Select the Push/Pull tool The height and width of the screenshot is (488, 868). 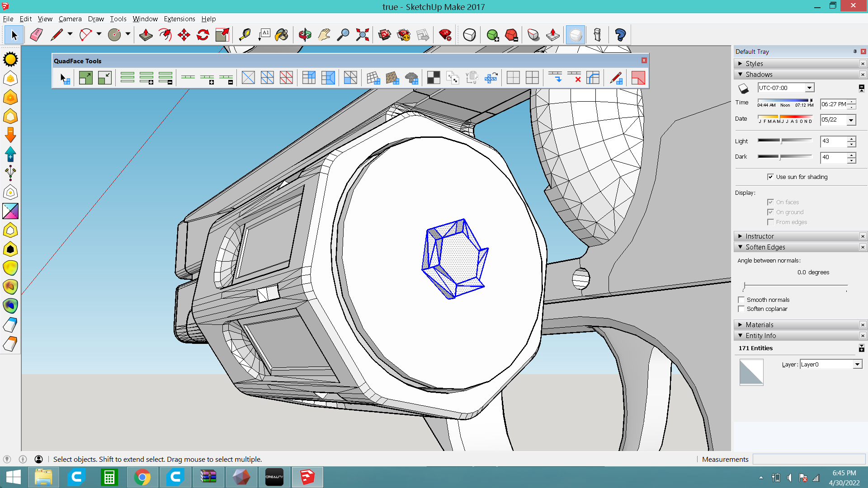(x=146, y=35)
